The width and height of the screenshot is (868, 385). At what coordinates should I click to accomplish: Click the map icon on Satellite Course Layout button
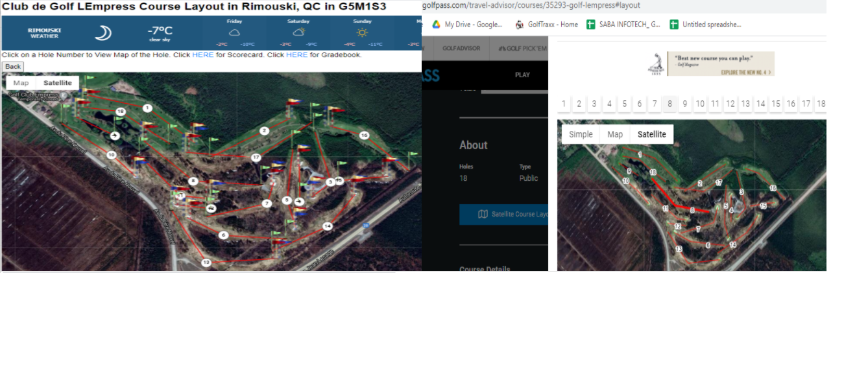tap(483, 214)
